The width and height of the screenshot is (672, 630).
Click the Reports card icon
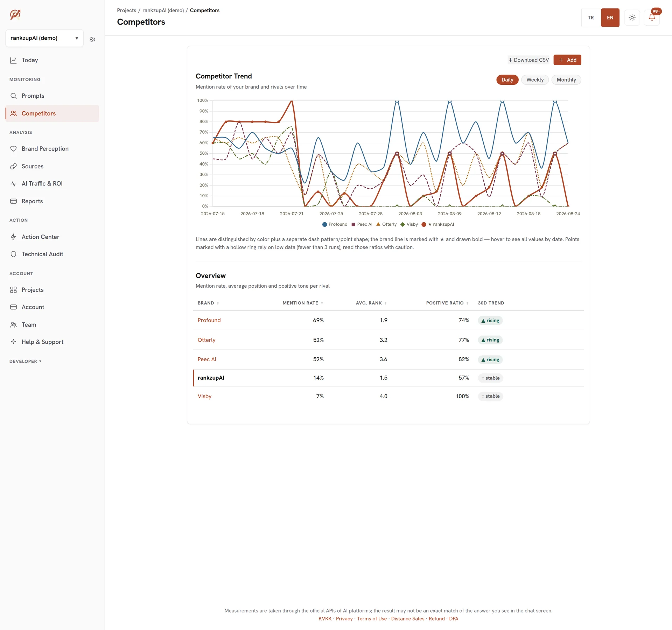pyautogui.click(x=13, y=201)
